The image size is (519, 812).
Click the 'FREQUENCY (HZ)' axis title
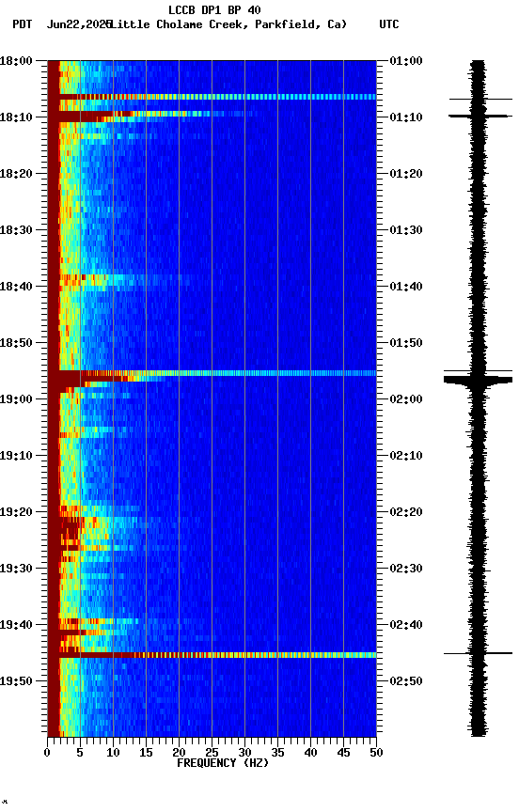click(223, 763)
